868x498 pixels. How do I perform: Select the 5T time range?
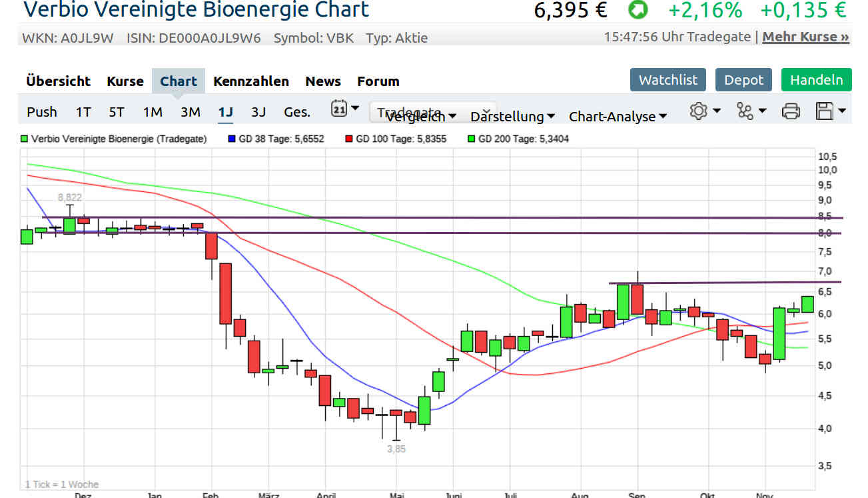(x=117, y=112)
